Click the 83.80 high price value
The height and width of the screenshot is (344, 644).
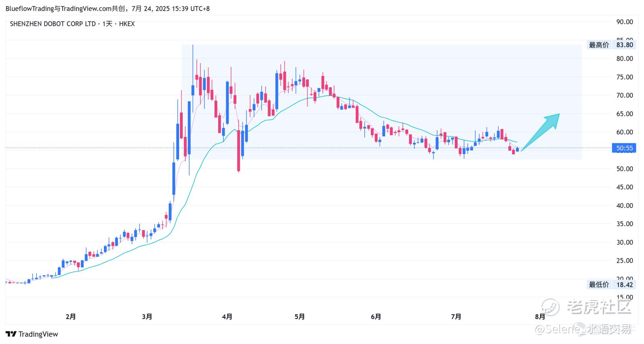point(625,45)
